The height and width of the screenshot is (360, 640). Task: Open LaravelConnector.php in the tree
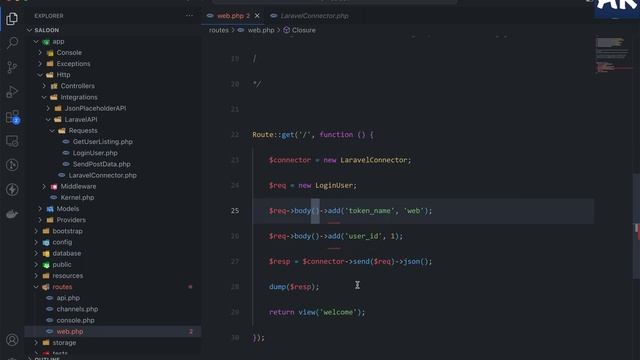(102, 175)
